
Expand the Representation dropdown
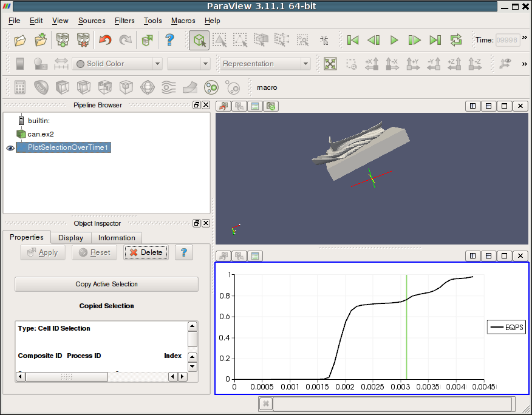(265, 64)
